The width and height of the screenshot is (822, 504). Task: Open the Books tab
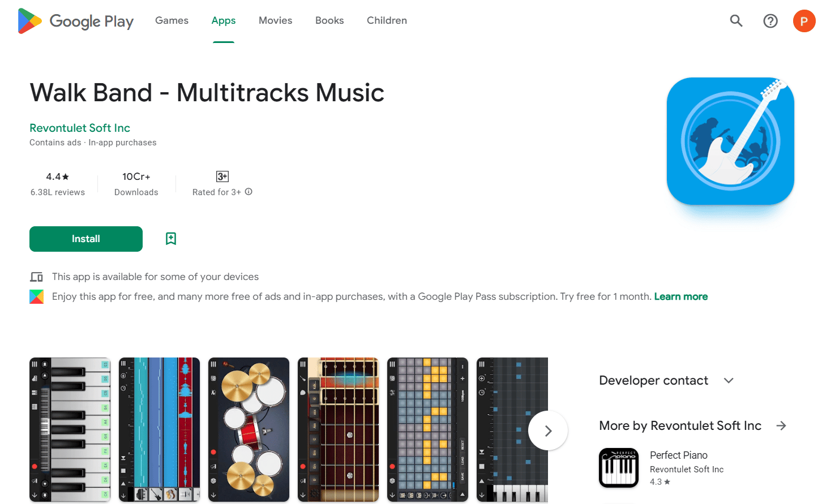[x=329, y=20]
